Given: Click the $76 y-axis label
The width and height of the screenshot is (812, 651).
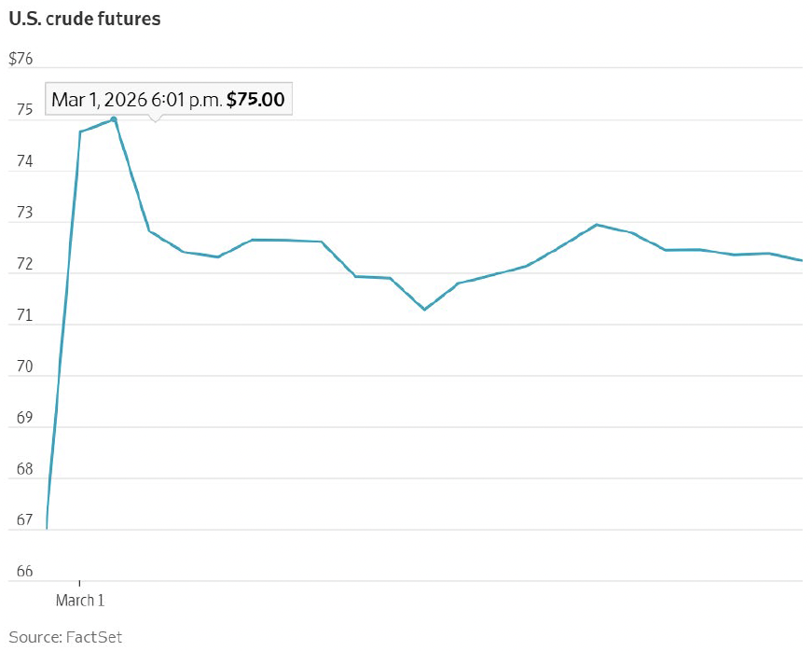Looking at the screenshot, I should coord(21,59).
